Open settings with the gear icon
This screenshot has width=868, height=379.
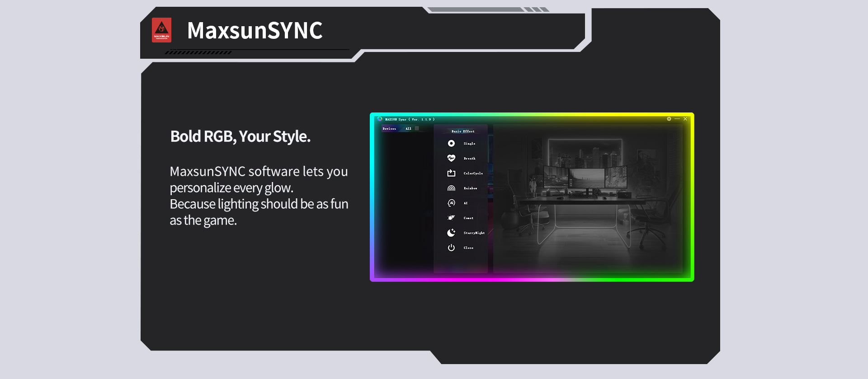(669, 119)
